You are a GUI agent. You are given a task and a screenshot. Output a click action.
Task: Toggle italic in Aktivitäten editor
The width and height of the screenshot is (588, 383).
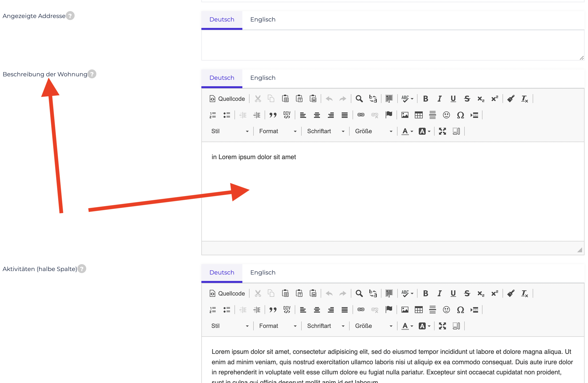(x=439, y=293)
